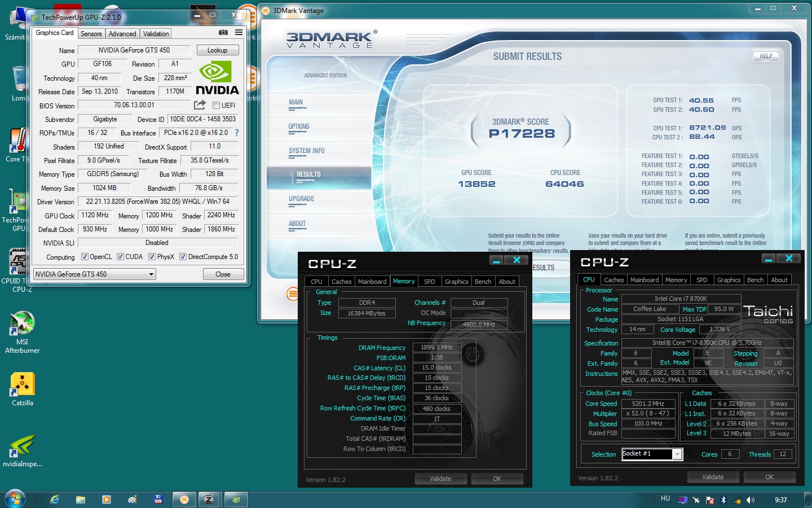Click OK in the CPU-Z processor window
Viewport: 812px width, 508px height.
point(770,477)
